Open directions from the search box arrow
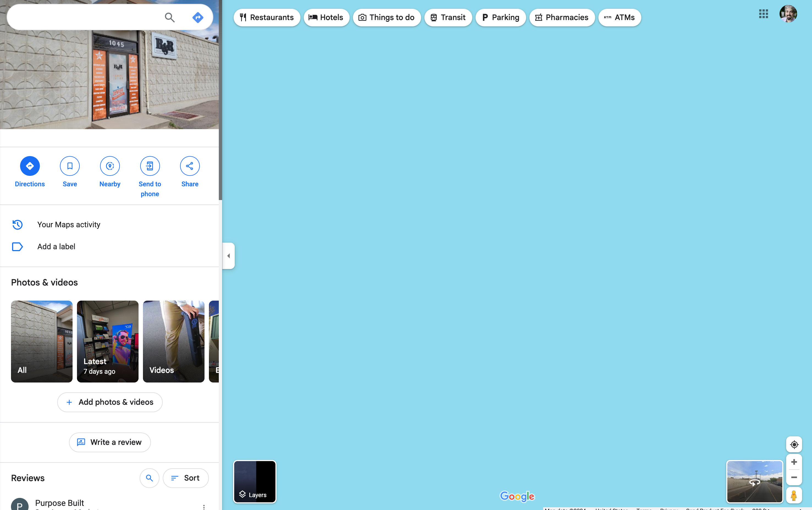 (x=198, y=18)
